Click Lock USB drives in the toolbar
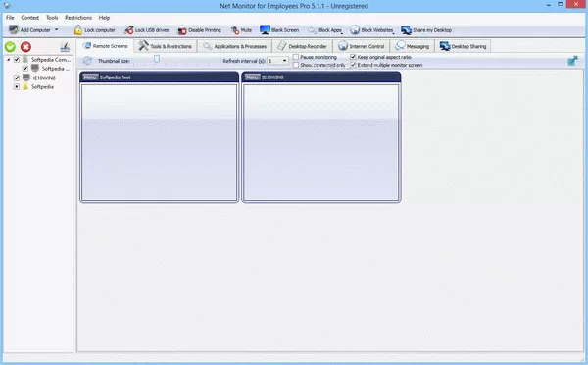Screen dimensions: 588x365 click(147, 30)
